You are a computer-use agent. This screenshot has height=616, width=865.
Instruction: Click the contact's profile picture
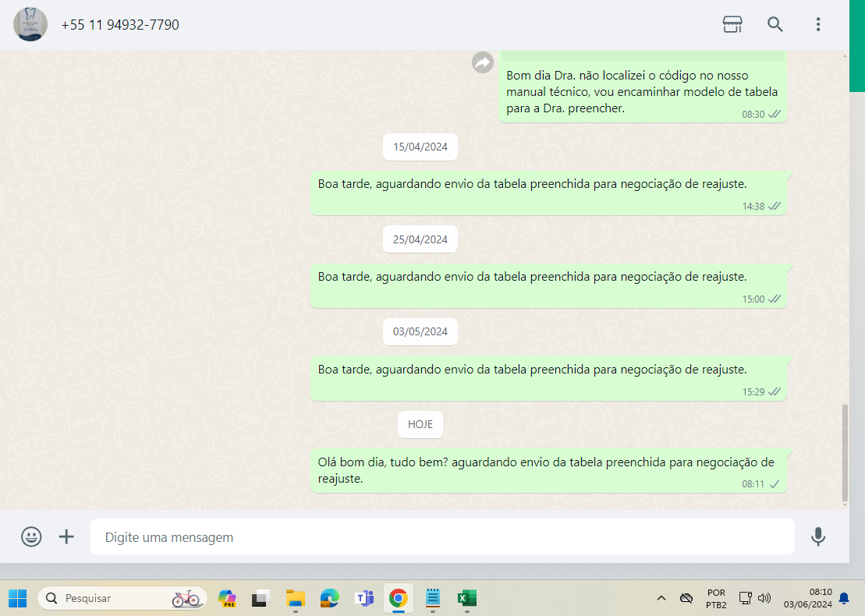point(30,24)
